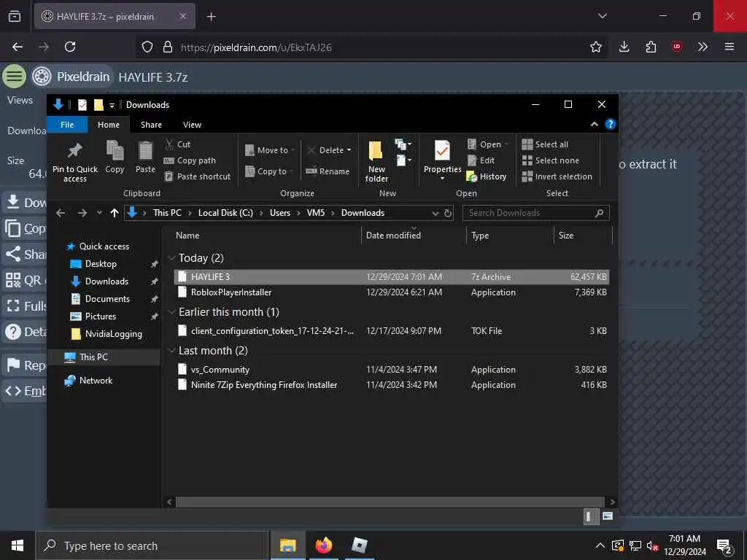The height and width of the screenshot is (560, 747).
Task: Switch to the Home ribbon tab
Action: point(109,125)
